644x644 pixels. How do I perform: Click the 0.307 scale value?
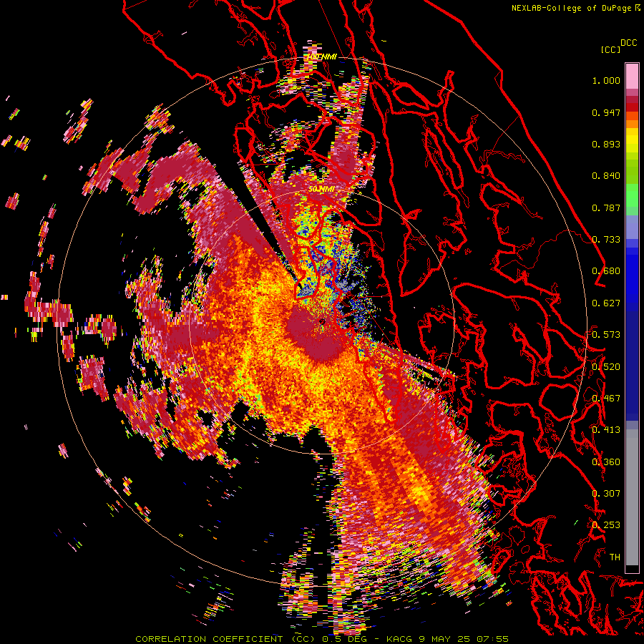pos(606,494)
